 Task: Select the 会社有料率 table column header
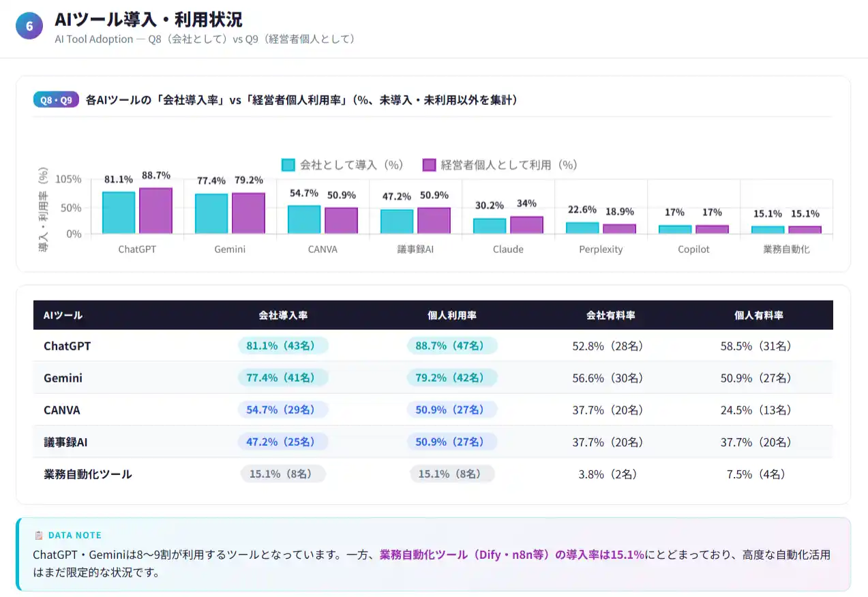(x=611, y=316)
